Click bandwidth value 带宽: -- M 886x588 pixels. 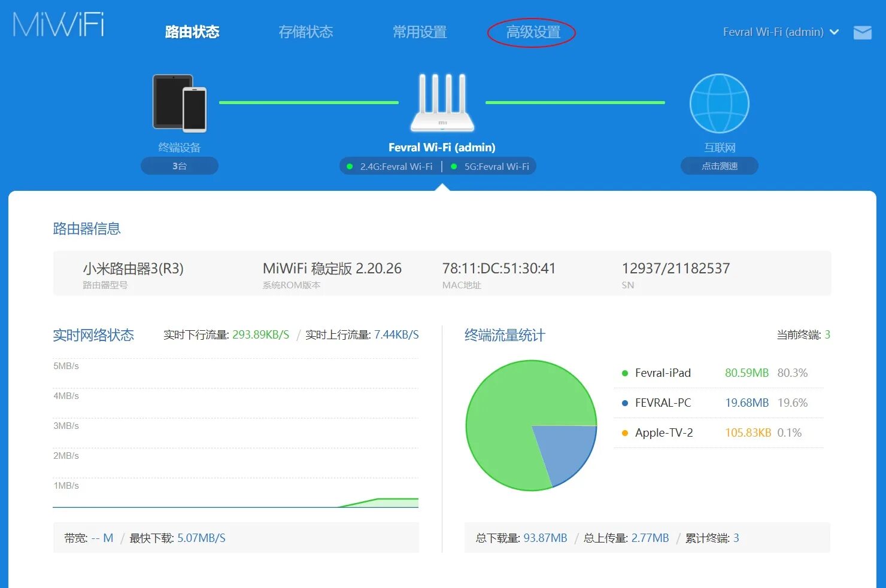[x=89, y=538]
